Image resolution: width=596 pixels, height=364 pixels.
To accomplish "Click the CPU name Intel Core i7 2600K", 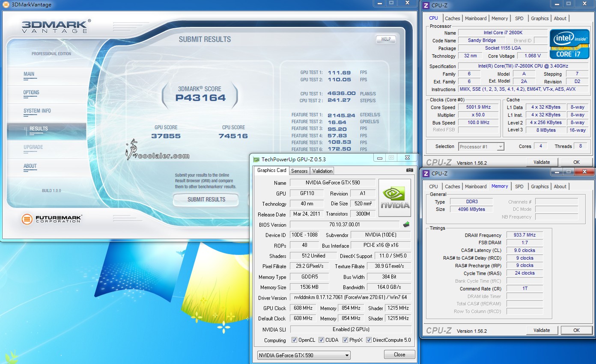I will (x=503, y=33).
